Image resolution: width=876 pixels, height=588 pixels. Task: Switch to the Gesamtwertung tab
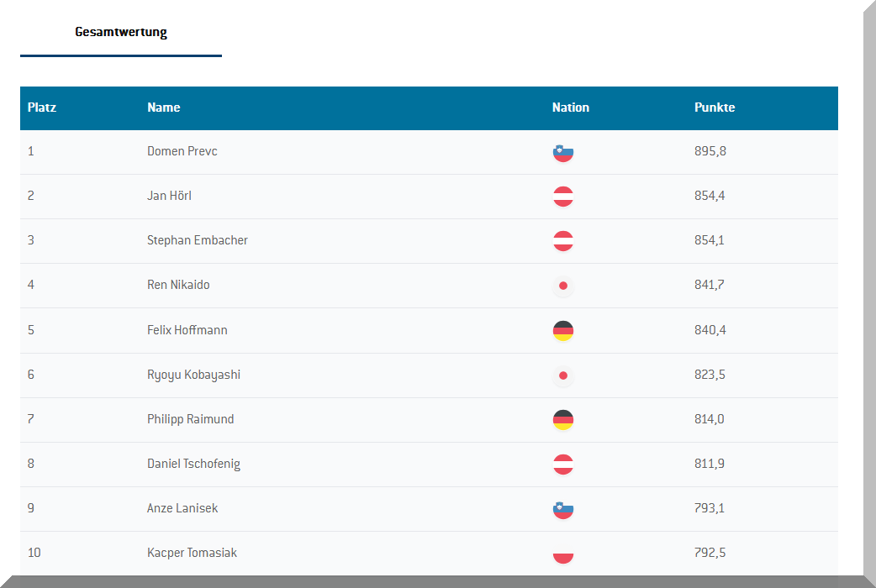click(121, 33)
